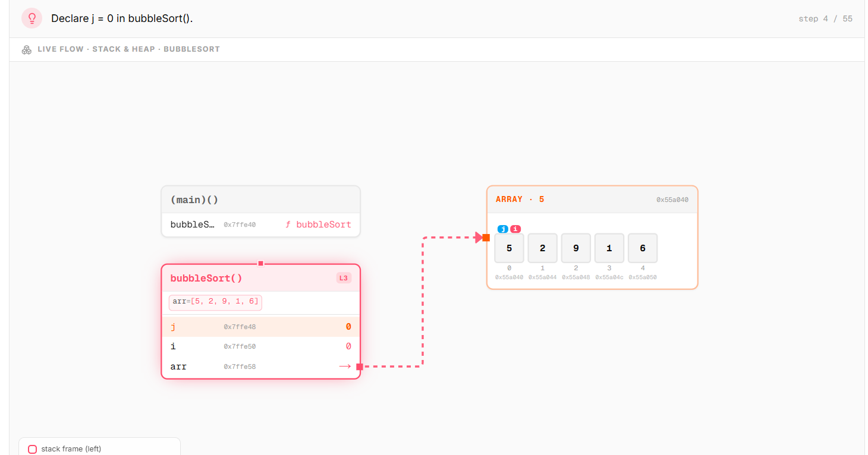868x455 pixels.
Task: Click the Live Flow cubes icon
Action: pyautogui.click(x=27, y=49)
